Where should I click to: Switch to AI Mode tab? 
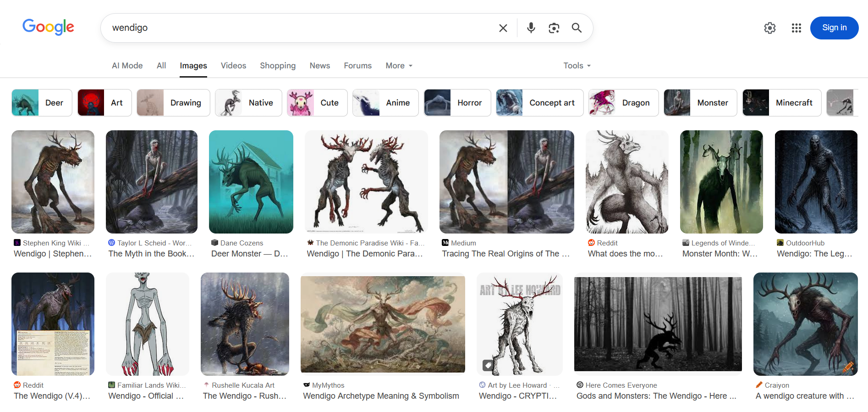tap(127, 66)
